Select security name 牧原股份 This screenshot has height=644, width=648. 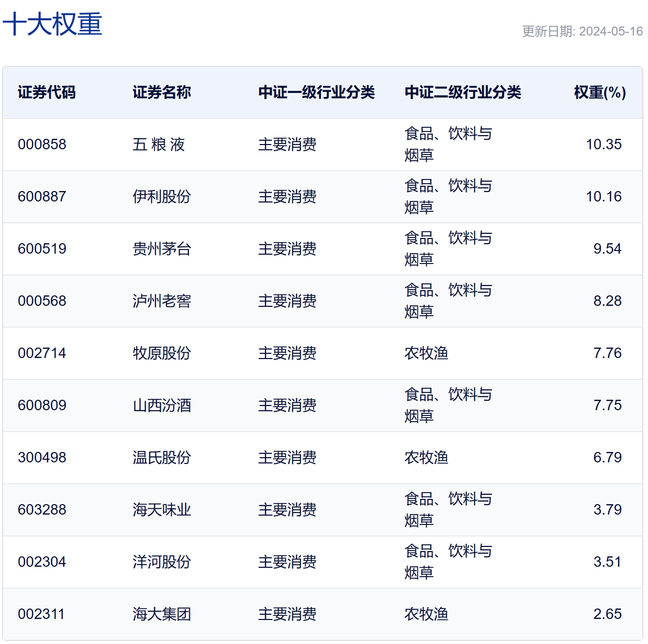pos(162,353)
